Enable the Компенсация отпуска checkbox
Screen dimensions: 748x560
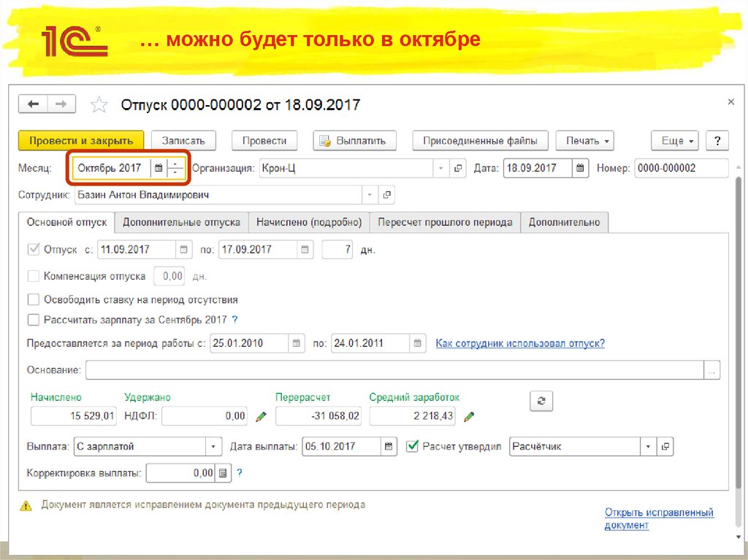tap(33, 276)
